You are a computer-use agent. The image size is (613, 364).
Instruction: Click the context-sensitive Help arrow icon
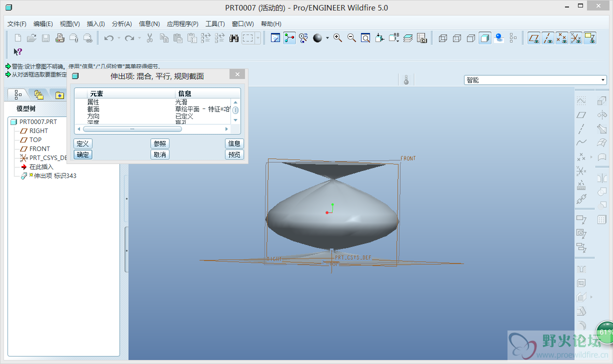pyautogui.click(x=17, y=51)
